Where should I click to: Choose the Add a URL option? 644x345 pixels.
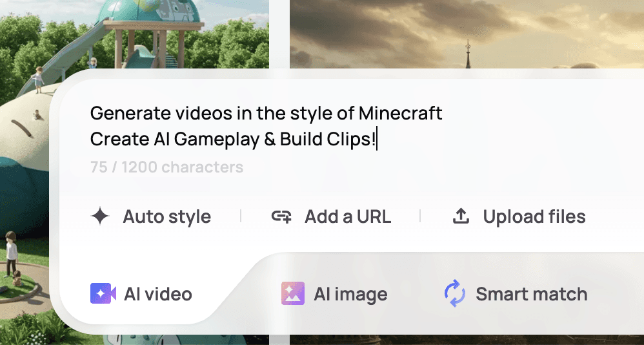(331, 216)
